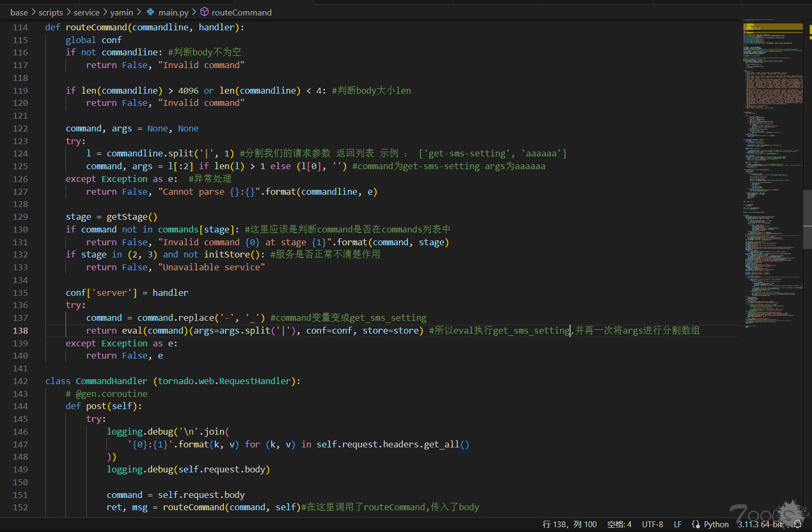
Task: Select line 138 by its line number
Action: pyautogui.click(x=20, y=330)
